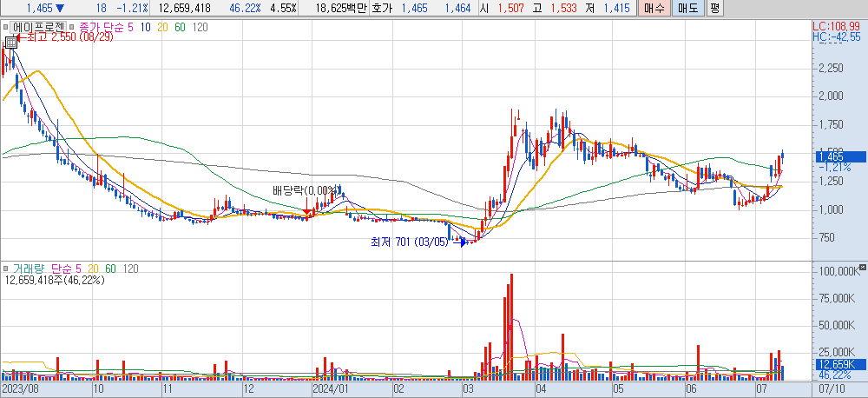This screenshot has width=868, height=398.
Task: Toggle the small square before 에이프로젠
Action: [5, 27]
